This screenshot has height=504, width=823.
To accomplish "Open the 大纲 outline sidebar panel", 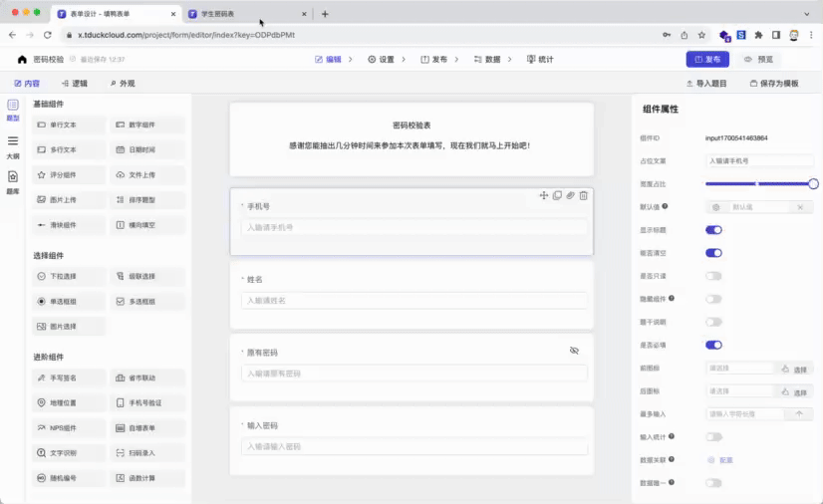I will point(13,147).
